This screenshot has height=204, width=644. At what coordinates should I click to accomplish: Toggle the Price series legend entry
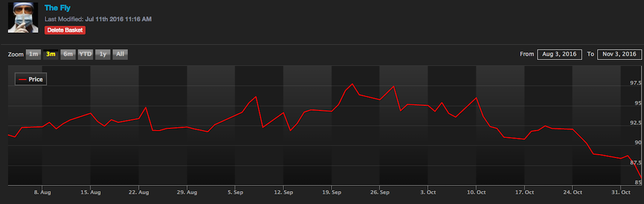click(31, 80)
